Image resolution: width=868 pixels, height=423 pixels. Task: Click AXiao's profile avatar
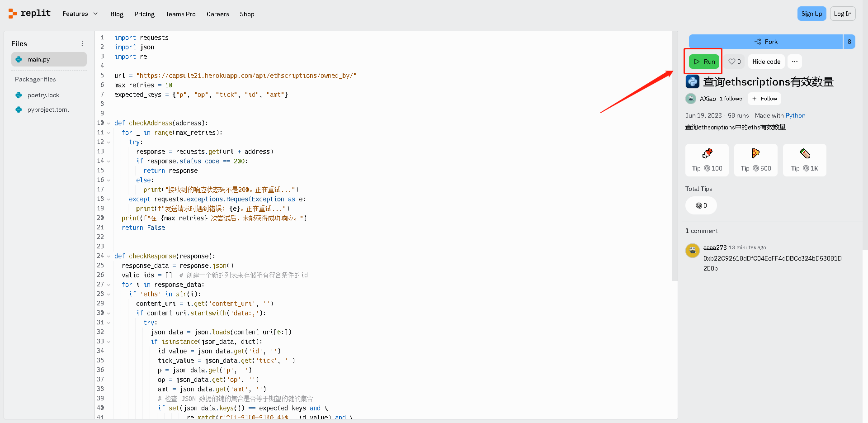click(x=691, y=99)
